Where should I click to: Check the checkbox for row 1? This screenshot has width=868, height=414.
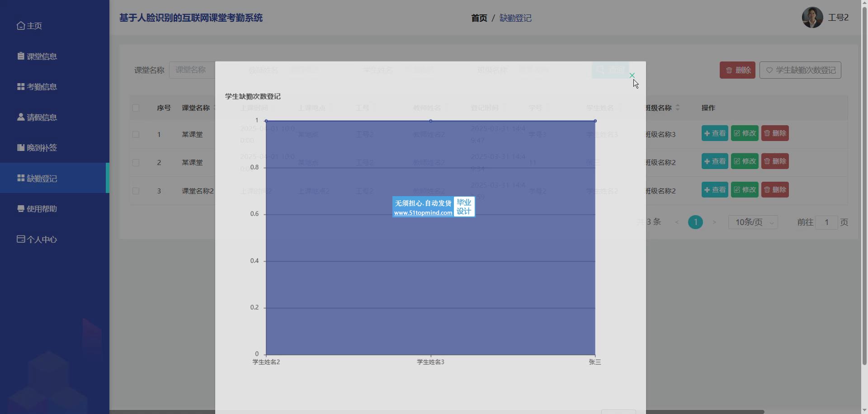pos(136,135)
